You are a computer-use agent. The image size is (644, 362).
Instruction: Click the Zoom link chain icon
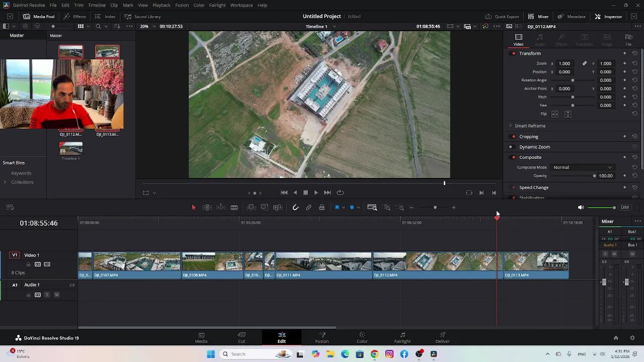(x=585, y=64)
